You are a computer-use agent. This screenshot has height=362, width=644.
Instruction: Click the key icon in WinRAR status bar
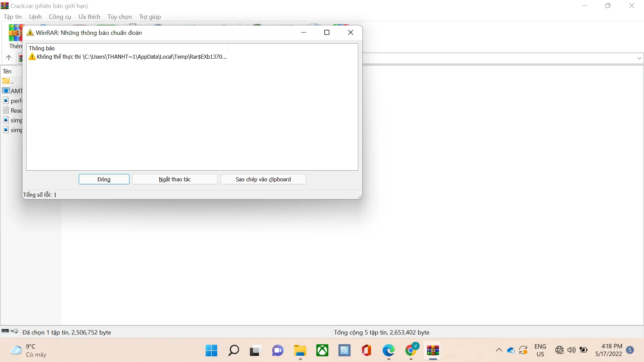coord(14,331)
